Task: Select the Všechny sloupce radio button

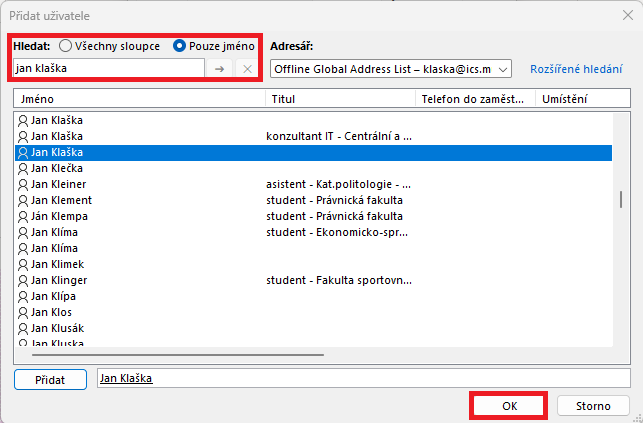Action: 66,45
